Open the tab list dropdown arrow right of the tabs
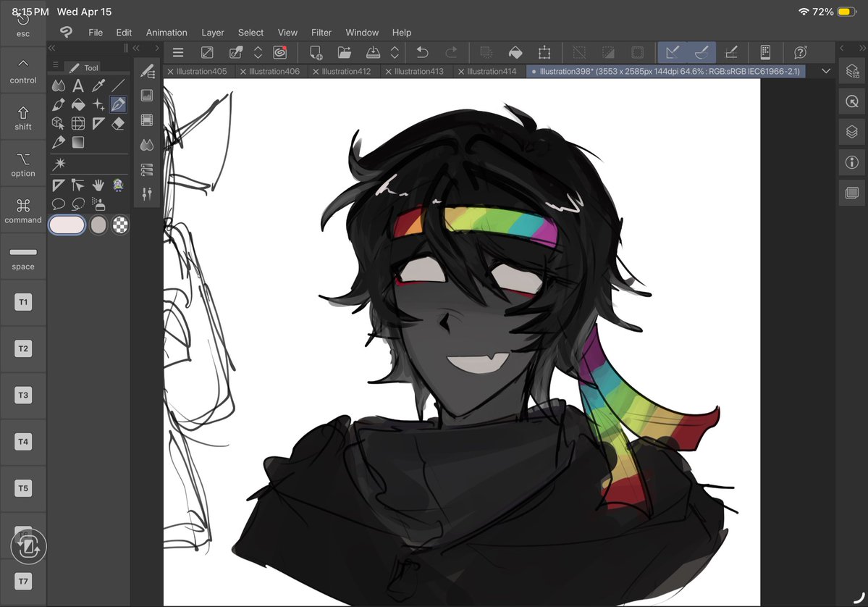This screenshot has width=868, height=607. [x=825, y=71]
